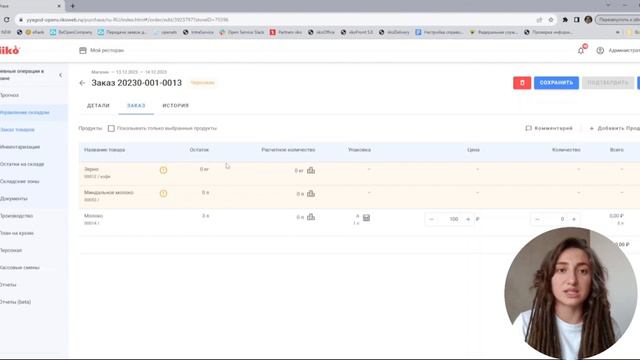Viewport: 640px width, 360px height.
Task: Open Складские зоны sidebar item
Action: pos(20,181)
